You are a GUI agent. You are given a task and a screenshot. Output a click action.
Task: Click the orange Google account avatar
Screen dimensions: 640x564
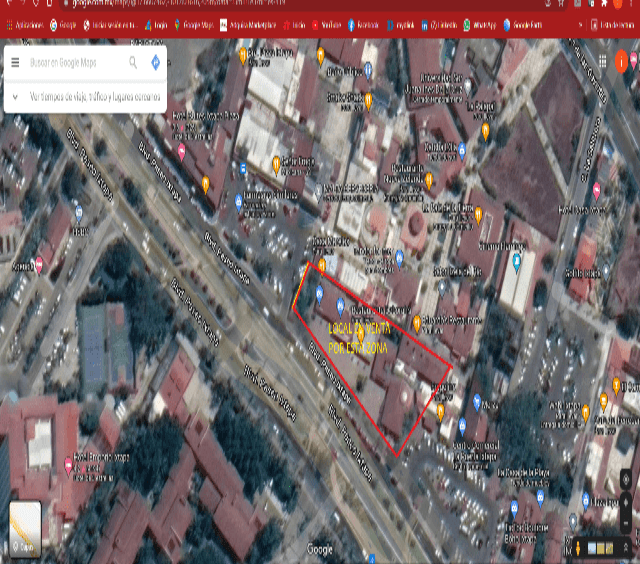[621, 62]
